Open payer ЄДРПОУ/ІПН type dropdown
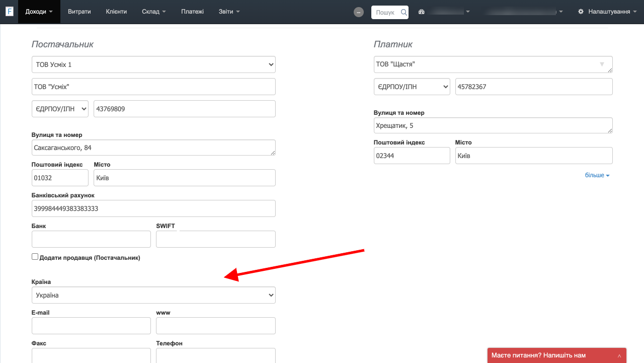 point(412,87)
